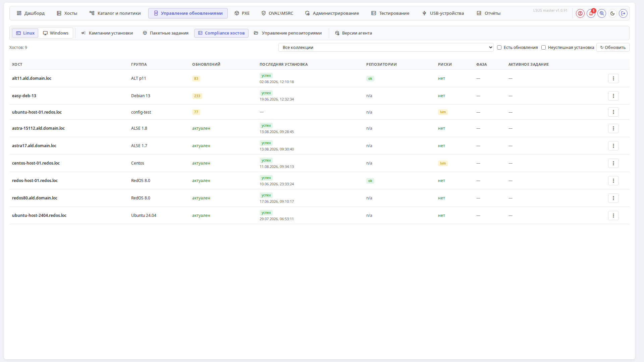Screen dimensions: 644x362
Task: Click the Centos group cell
Action: [138, 163]
